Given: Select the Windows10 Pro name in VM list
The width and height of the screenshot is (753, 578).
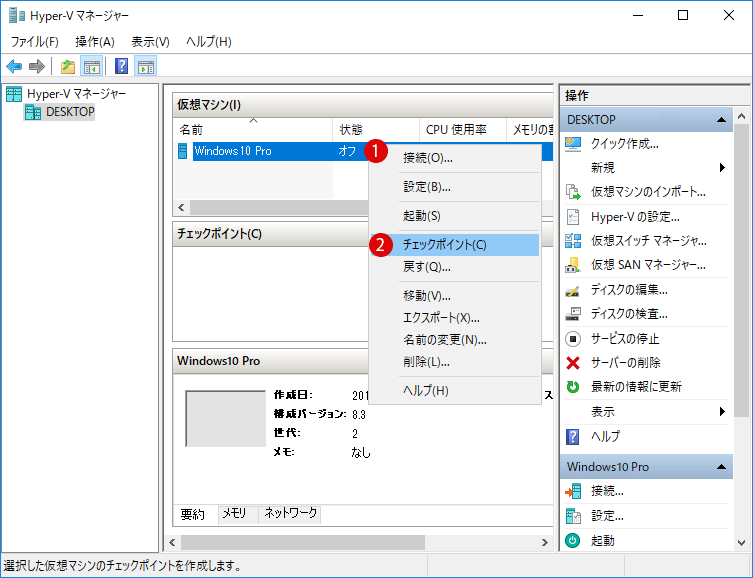Looking at the screenshot, I should (x=233, y=151).
